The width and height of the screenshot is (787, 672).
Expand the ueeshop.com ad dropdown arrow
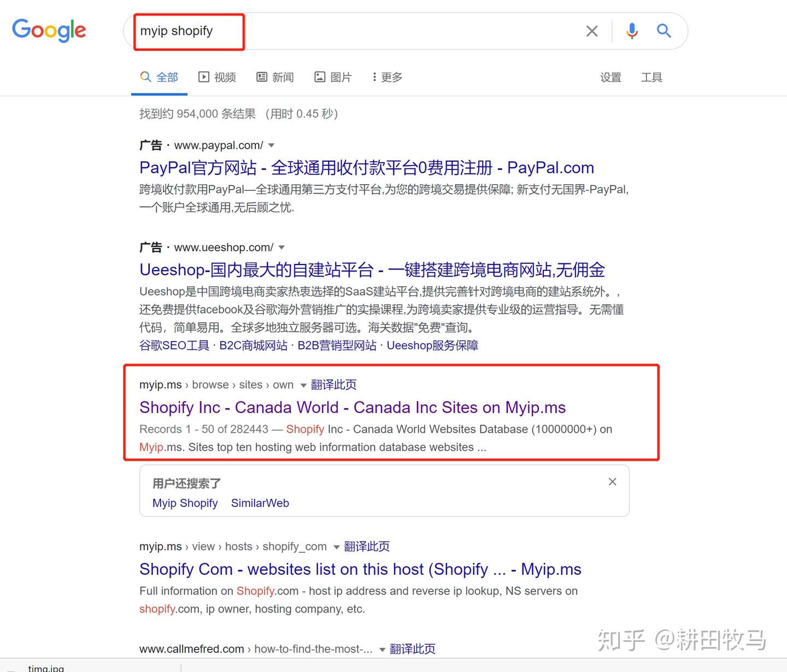(281, 247)
